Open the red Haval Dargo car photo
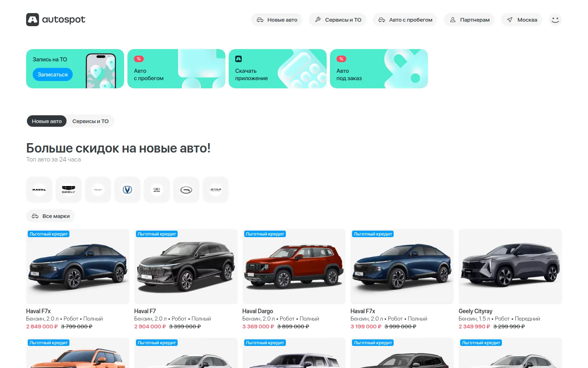Screen dimensions: 588x368 [294, 267]
